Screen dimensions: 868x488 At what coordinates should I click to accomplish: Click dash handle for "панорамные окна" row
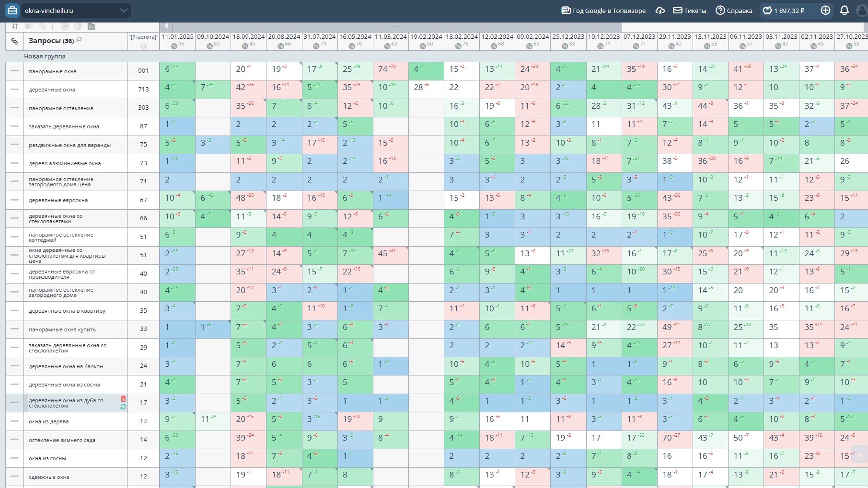15,71
